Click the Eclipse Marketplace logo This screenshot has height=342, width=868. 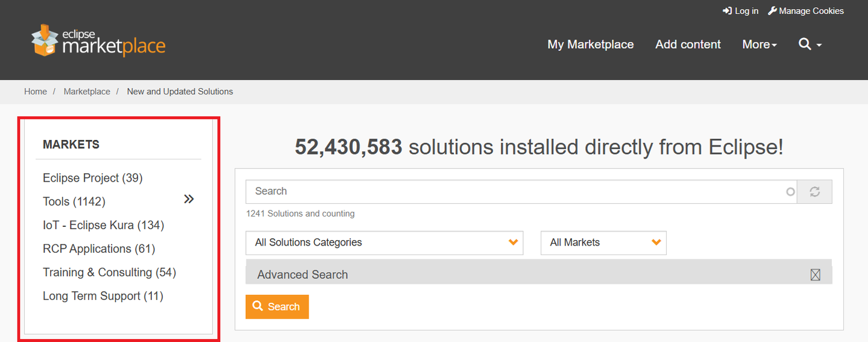pyautogui.click(x=99, y=41)
